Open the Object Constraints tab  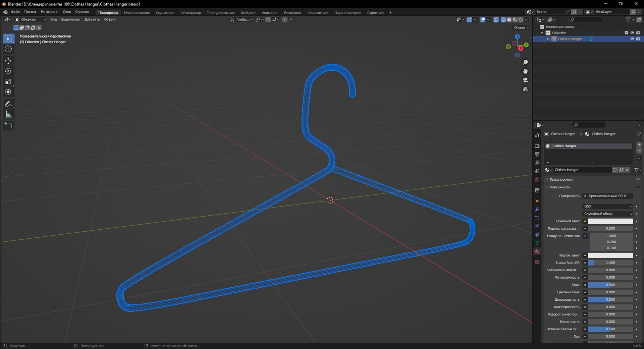[537, 234]
